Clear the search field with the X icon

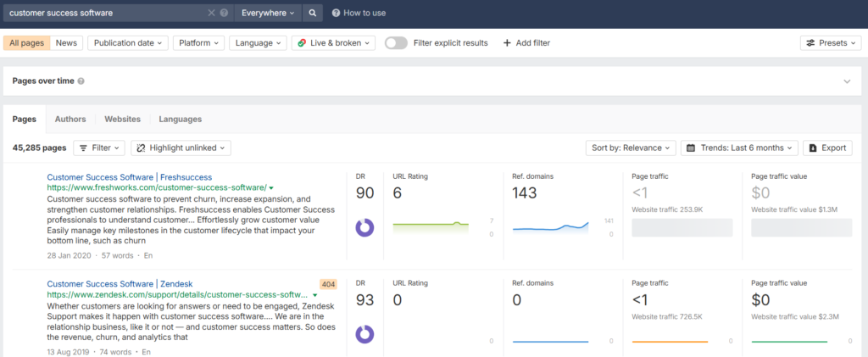[x=211, y=13]
